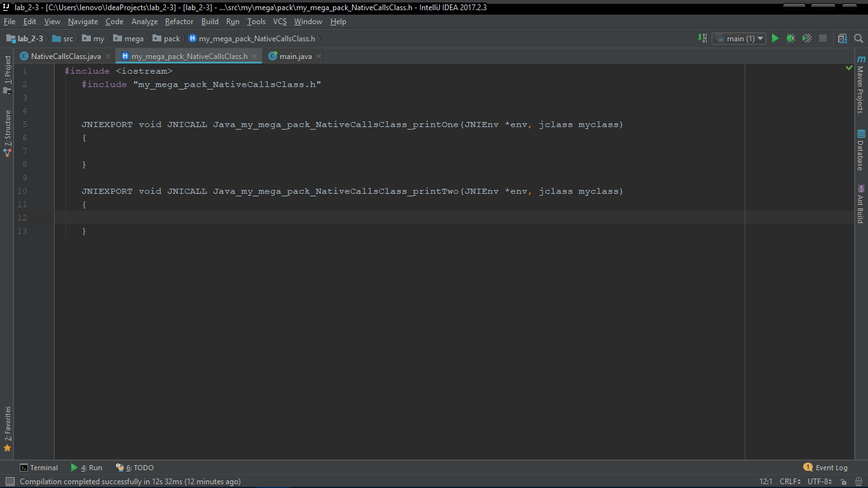868x488 pixels.
Task: Switch to main.java tab
Action: (x=295, y=56)
